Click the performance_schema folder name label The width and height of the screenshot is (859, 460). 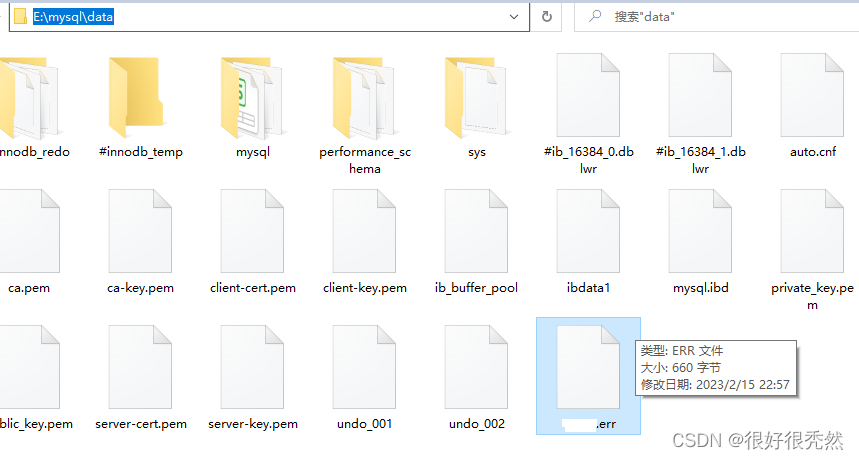(x=365, y=160)
